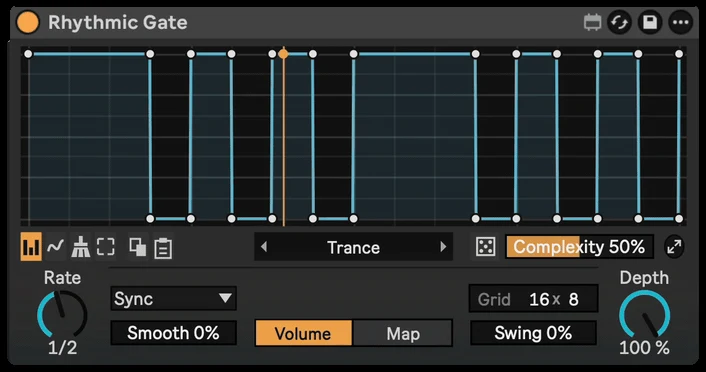
Task: Expand the envelope editor view
Action: click(674, 247)
